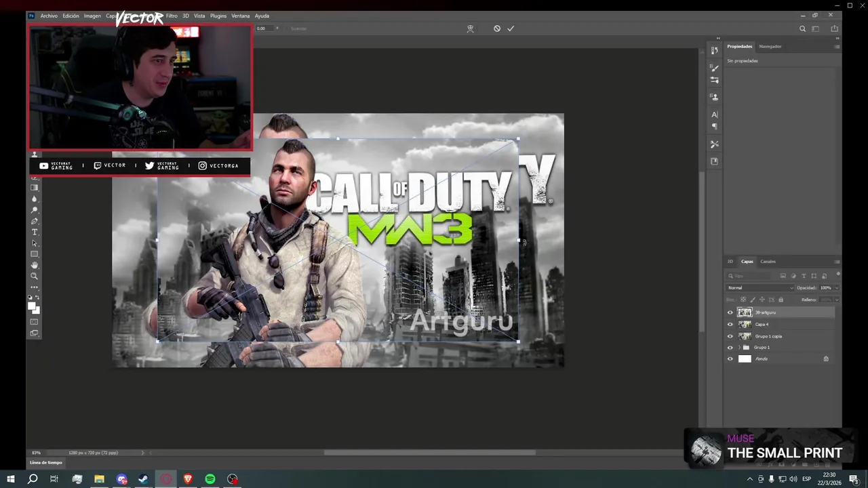Open the Brush Settings panel icon

[714, 80]
